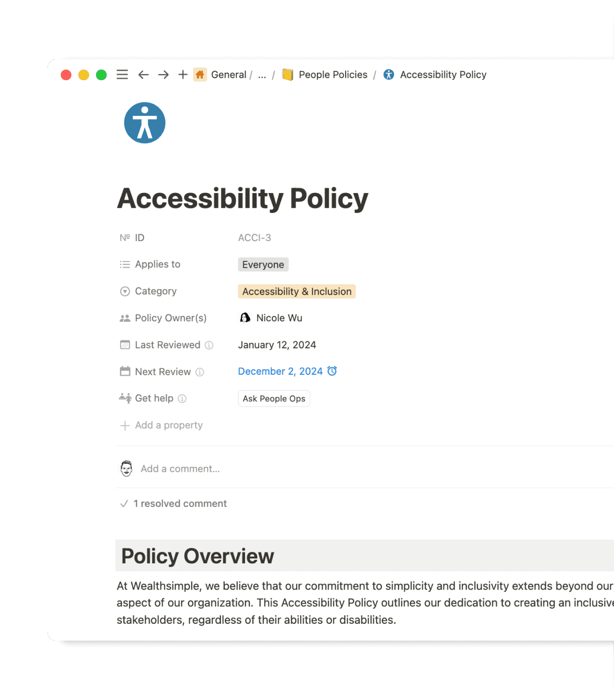This screenshot has height=700, width=614.
Task: Click the Ask People Ops button
Action: click(x=274, y=399)
